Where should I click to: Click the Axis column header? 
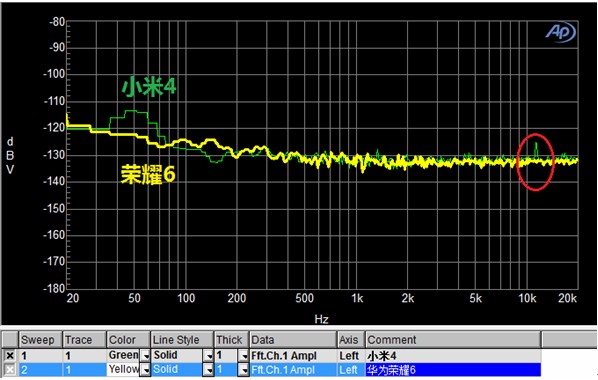pos(351,340)
